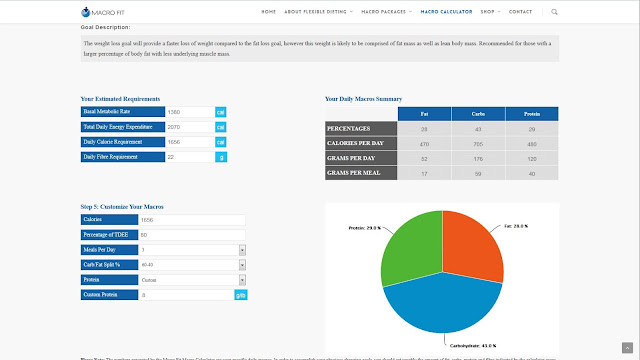Click the Calories input field
This screenshot has width=640, height=360.
coord(192,220)
